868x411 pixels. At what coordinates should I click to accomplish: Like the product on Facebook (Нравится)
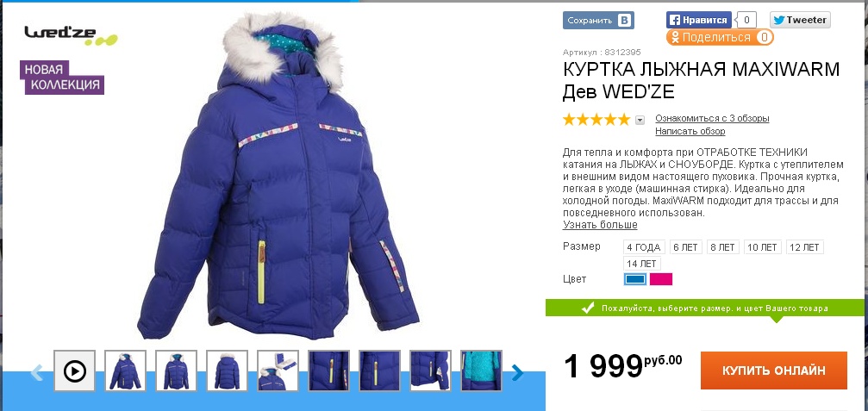698,20
